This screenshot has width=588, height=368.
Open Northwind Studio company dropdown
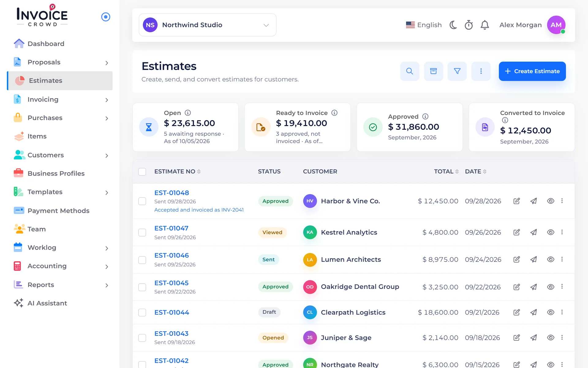tap(207, 25)
